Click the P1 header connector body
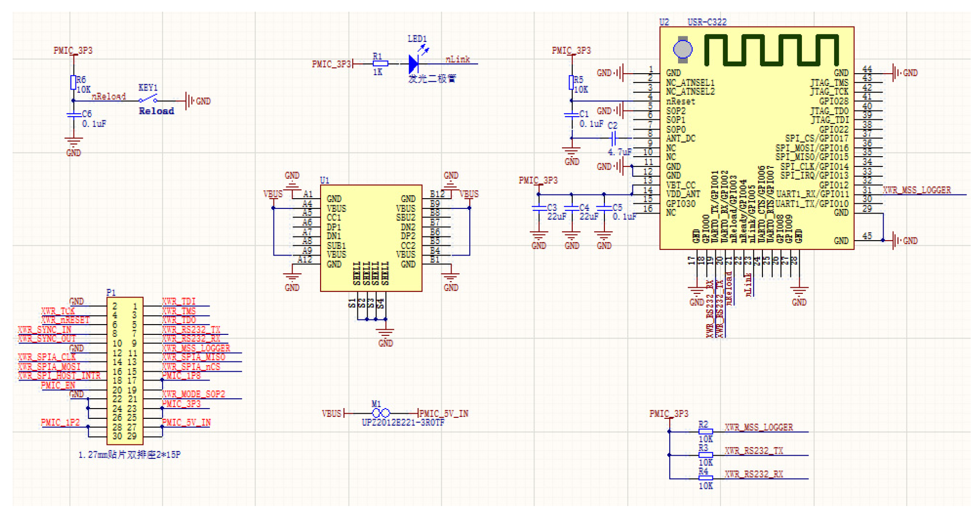Screen dimensions: 980x520 point(124,371)
